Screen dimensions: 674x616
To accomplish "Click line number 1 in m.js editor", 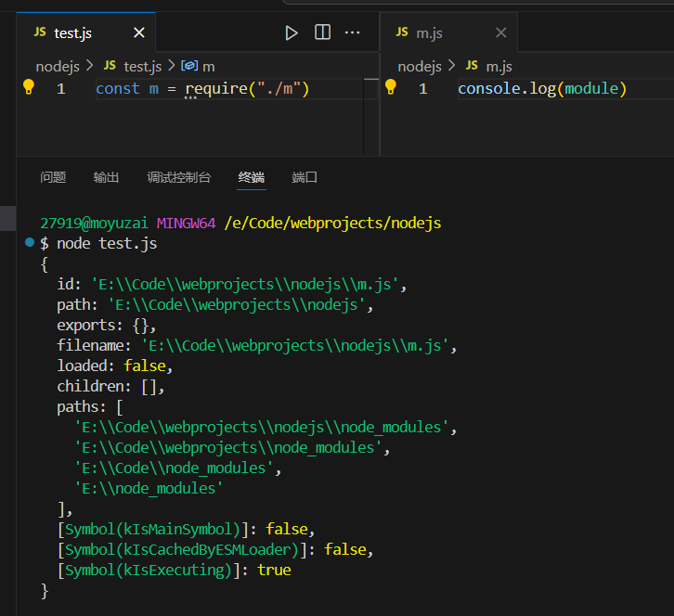I will pyautogui.click(x=422, y=89).
